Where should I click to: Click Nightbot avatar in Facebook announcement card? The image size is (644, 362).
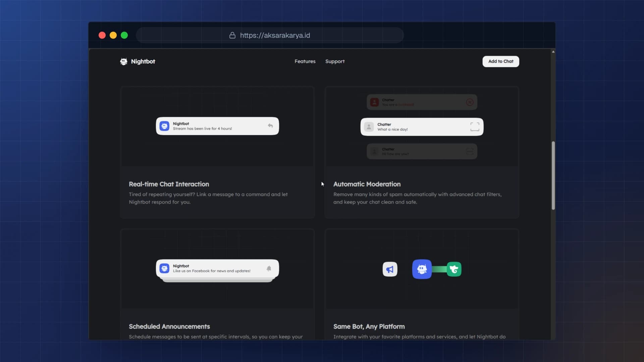(164, 268)
